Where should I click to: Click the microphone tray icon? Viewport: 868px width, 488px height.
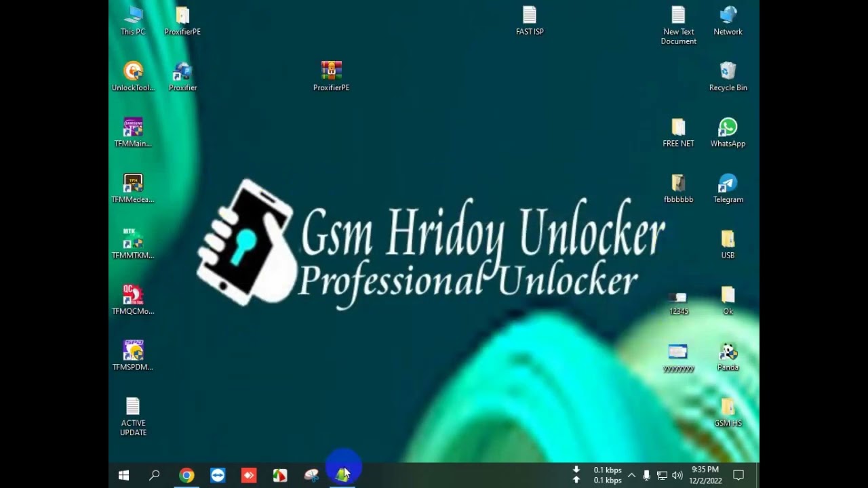[x=646, y=475]
